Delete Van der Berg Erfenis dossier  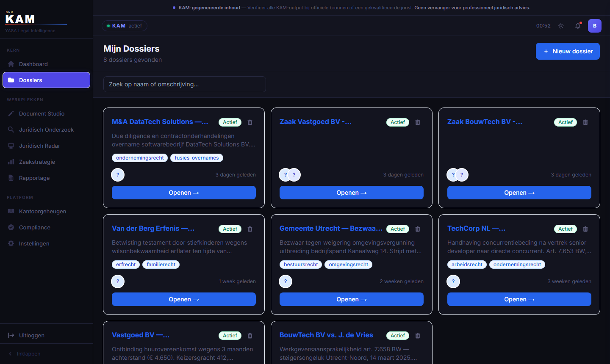point(250,229)
